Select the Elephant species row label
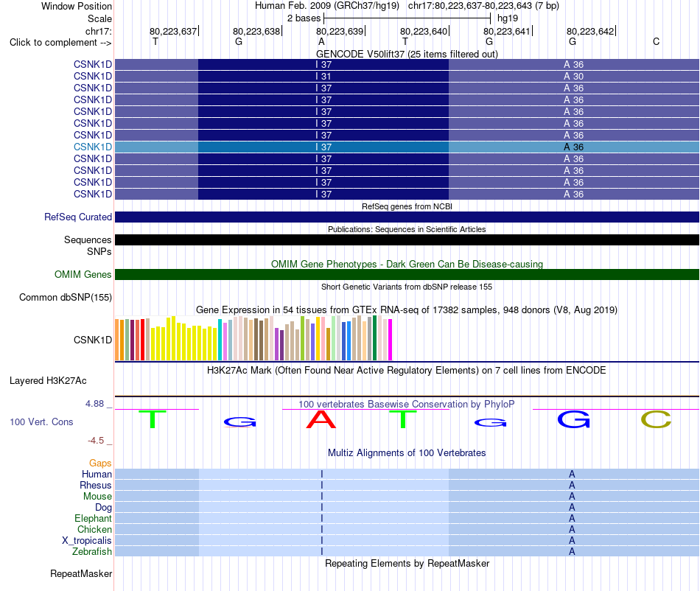Image resolution: width=700 pixels, height=591 pixels. (x=93, y=518)
